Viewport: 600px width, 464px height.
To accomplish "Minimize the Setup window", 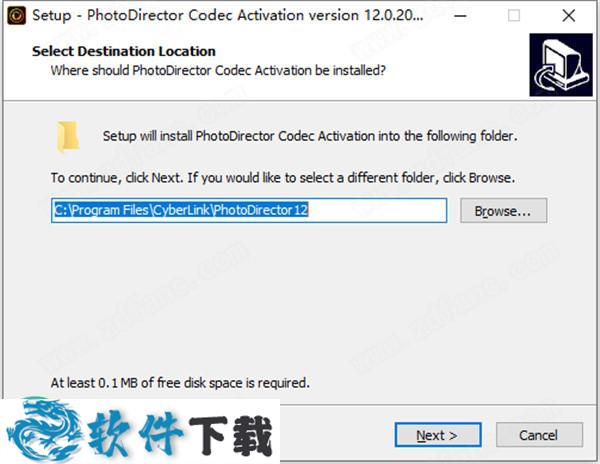I will (467, 16).
